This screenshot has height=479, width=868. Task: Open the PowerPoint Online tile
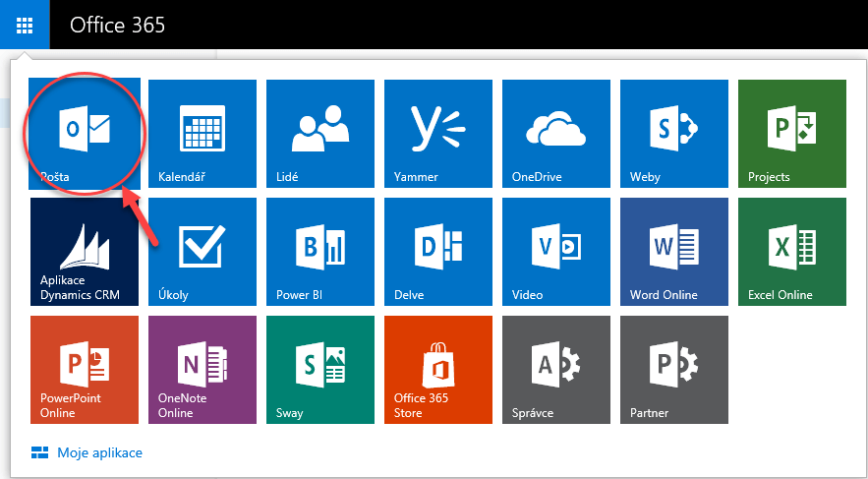pyautogui.click(x=85, y=370)
